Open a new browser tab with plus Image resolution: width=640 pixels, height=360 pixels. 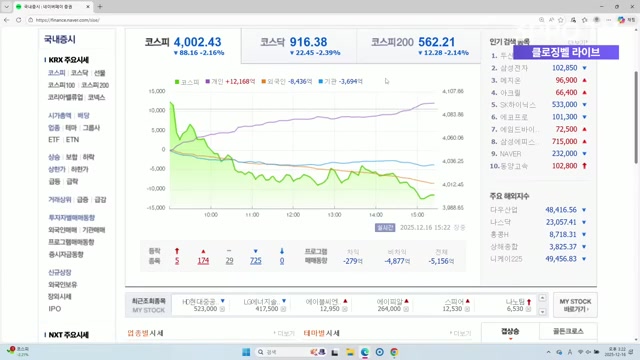tap(100, 7)
